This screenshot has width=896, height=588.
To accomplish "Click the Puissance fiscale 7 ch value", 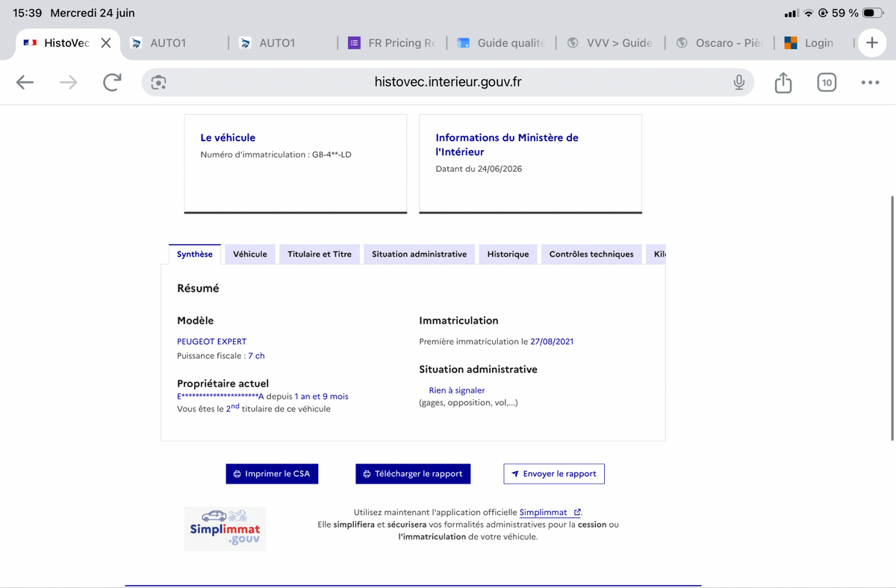I will (256, 356).
